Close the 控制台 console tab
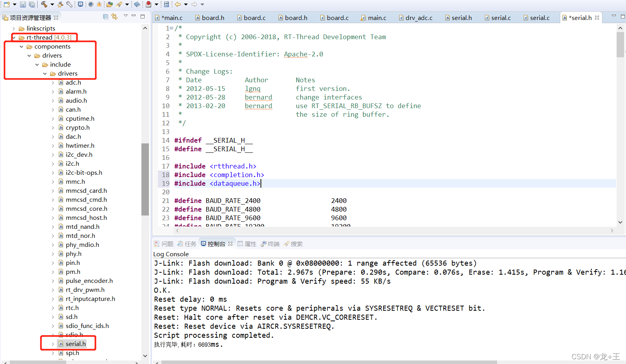 [230, 244]
